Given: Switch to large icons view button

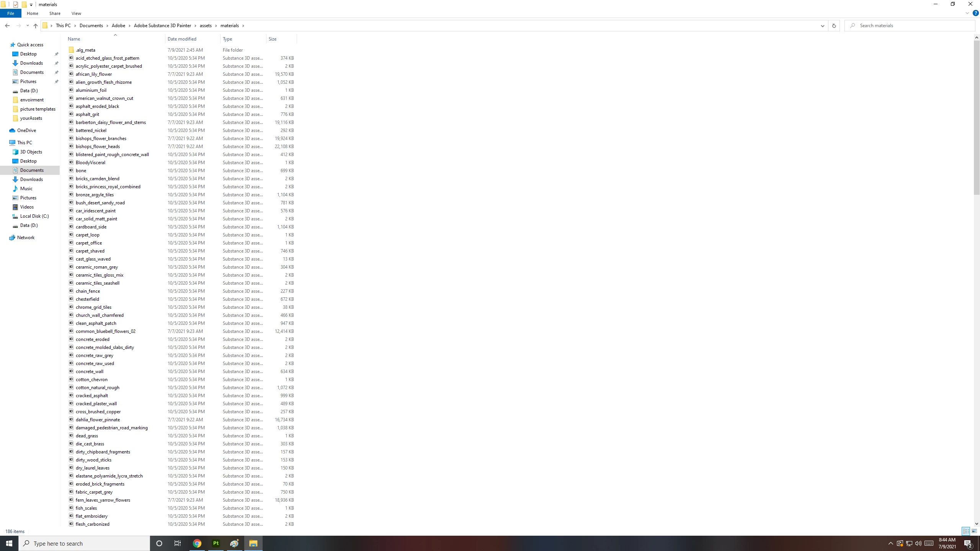Looking at the screenshot, I should (x=974, y=531).
